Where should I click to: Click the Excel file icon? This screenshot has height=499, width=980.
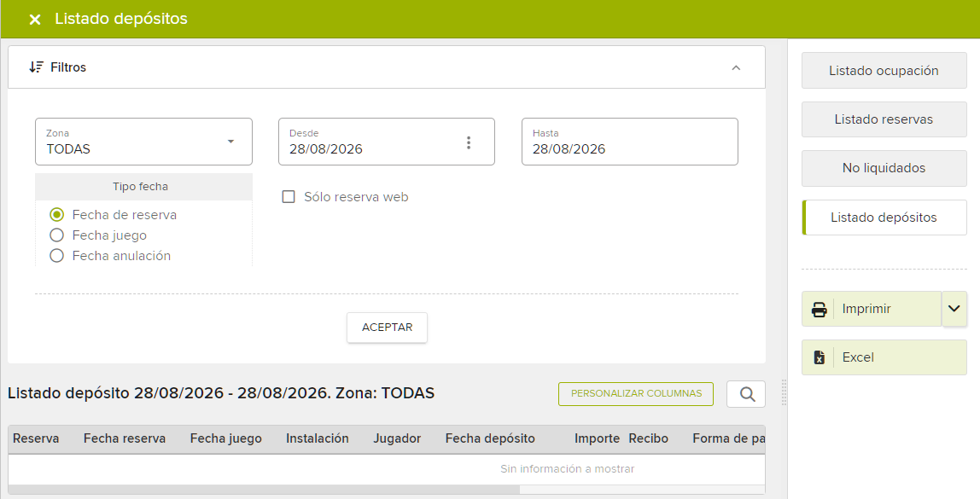819,357
